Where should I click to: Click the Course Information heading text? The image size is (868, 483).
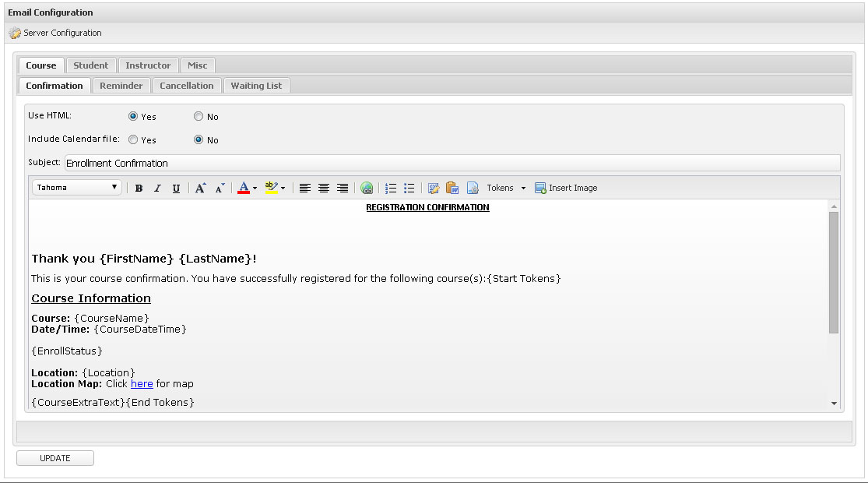[91, 298]
